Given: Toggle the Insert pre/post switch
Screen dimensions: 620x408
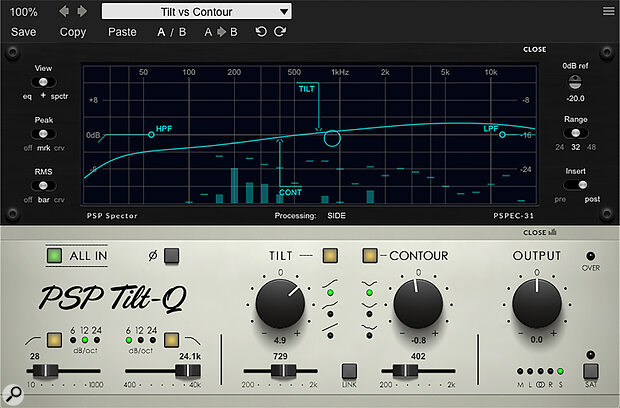Looking at the screenshot, I should tap(575, 185).
